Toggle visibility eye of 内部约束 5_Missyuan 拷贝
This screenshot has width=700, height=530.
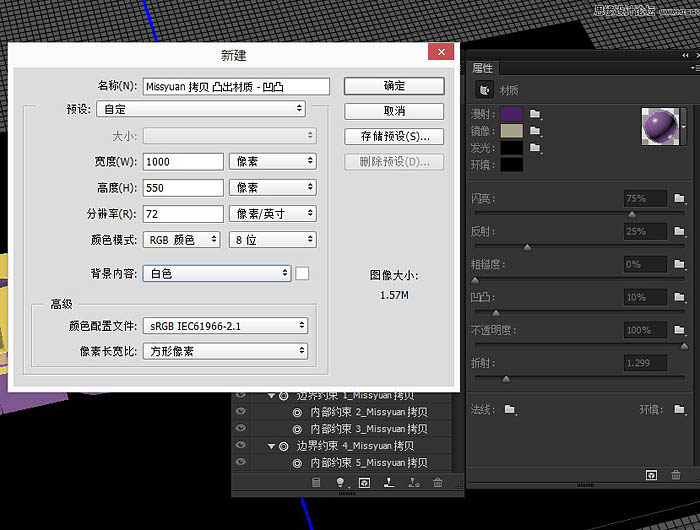tap(241, 462)
